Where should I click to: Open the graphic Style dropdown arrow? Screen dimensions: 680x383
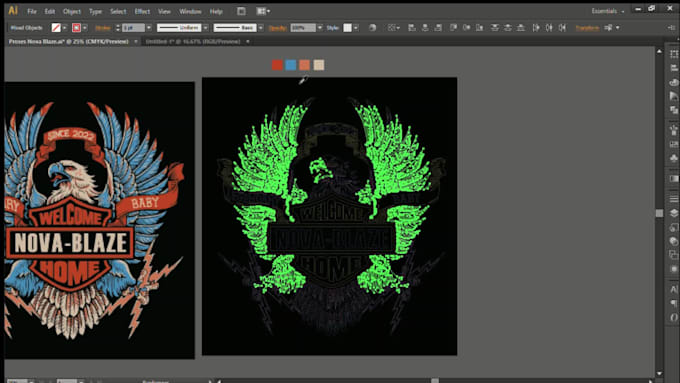pyautogui.click(x=356, y=28)
